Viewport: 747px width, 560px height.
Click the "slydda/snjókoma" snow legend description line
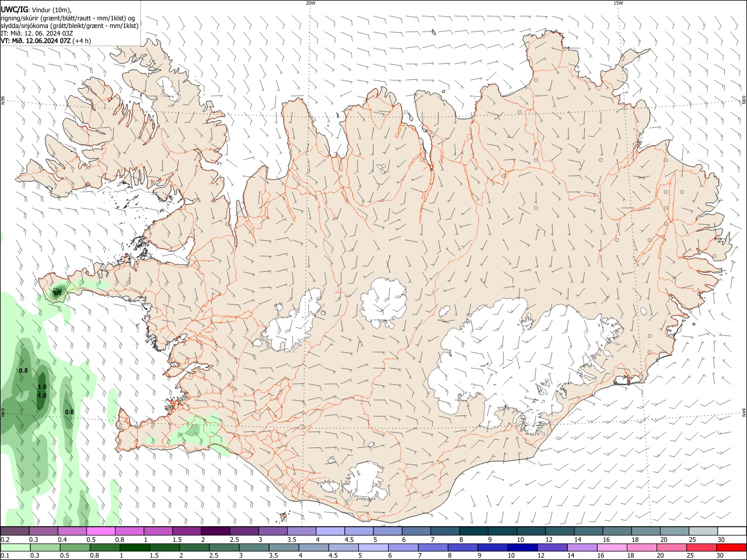(x=69, y=25)
